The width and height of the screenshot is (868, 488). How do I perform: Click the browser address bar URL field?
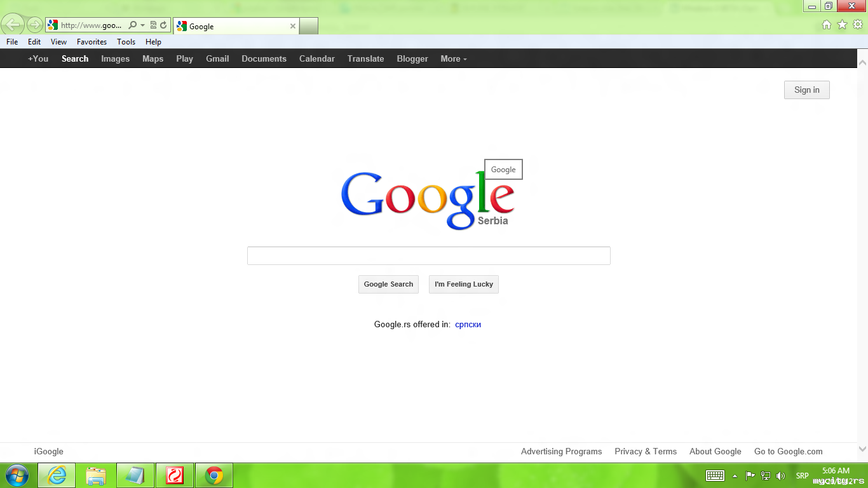tap(92, 25)
